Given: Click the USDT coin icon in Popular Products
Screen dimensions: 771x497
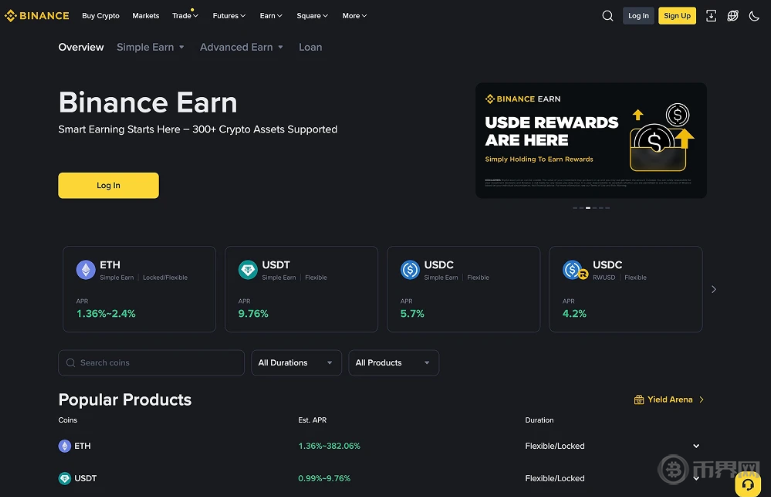Looking at the screenshot, I should click(x=65, y=478).
